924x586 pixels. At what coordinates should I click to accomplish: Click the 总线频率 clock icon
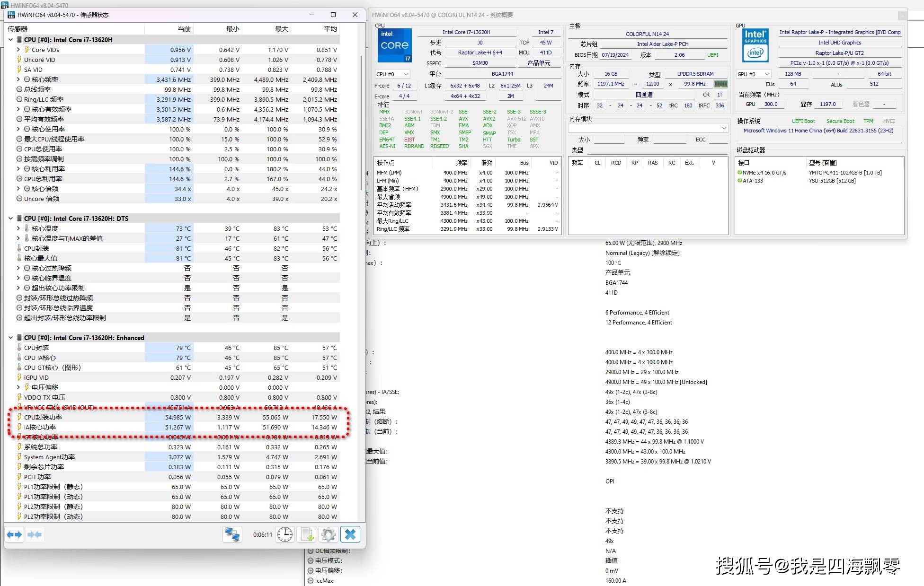click(19, 89)
